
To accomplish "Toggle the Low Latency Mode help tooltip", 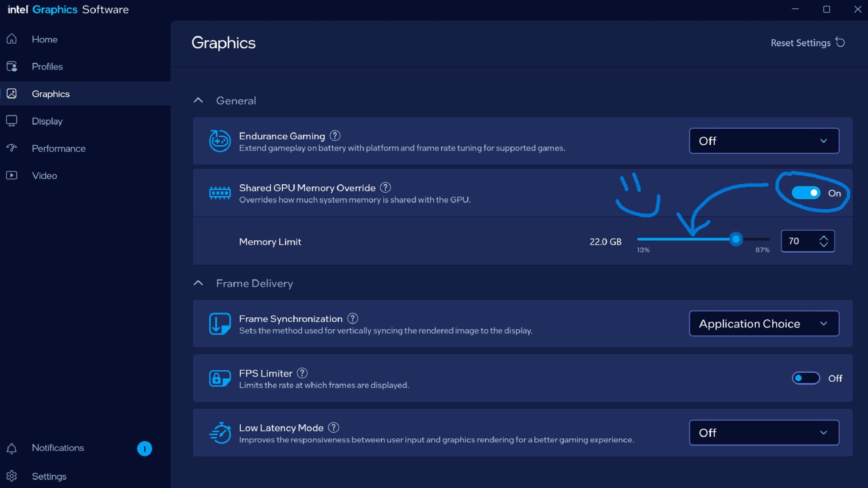I will point(333,427).
